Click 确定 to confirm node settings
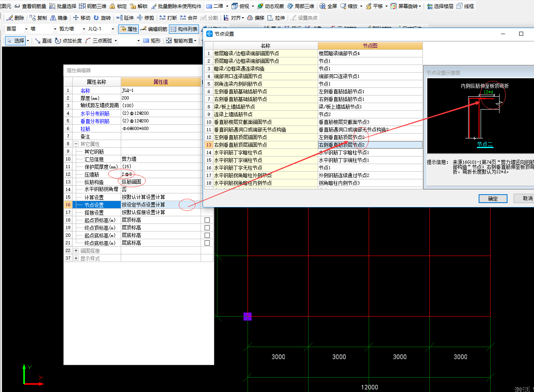This screenshot has width=534, height=392. click(x=493, y=199)
